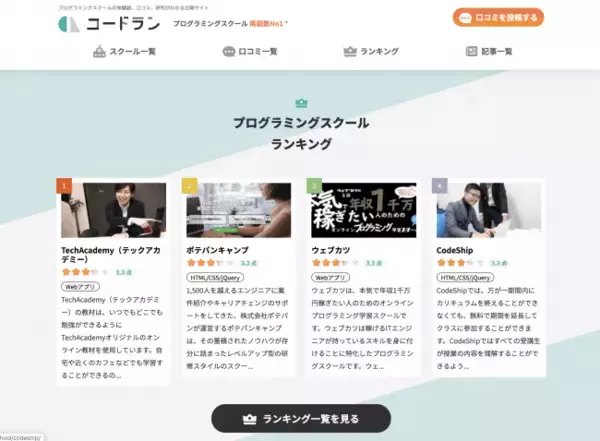Screen dimensions: 600x441
Task: Click the green crown icon above ranking heading
Action: pos(301,103)
